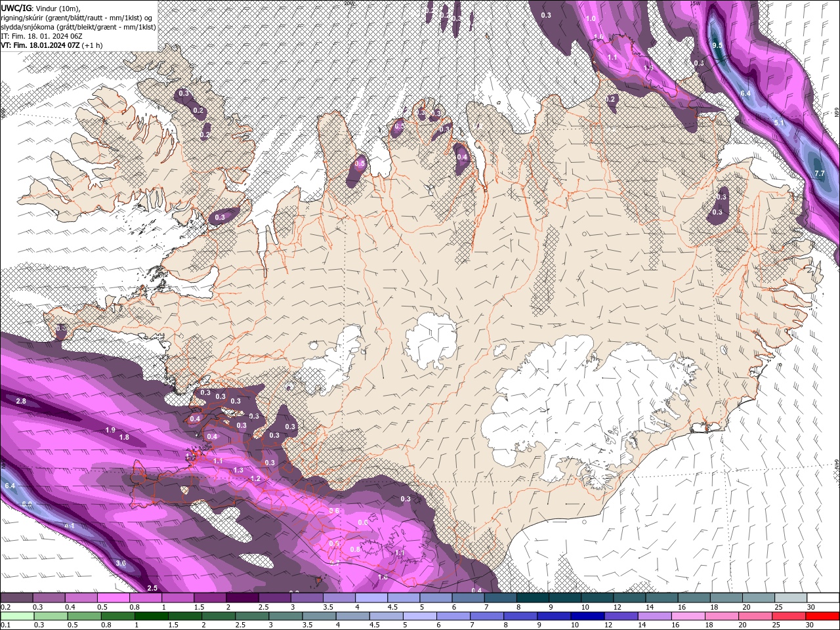Click the 'IT: Fim. 18. 01. 2024 06Z' initial time line
The width and height of the screenshot is (840, 630).
(41, 36)
